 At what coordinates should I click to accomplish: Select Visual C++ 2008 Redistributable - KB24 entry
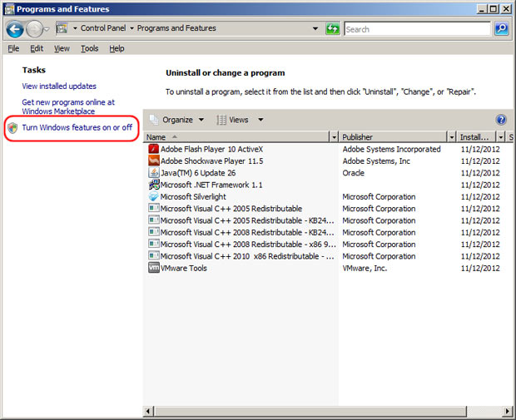[x=247, y=232]
